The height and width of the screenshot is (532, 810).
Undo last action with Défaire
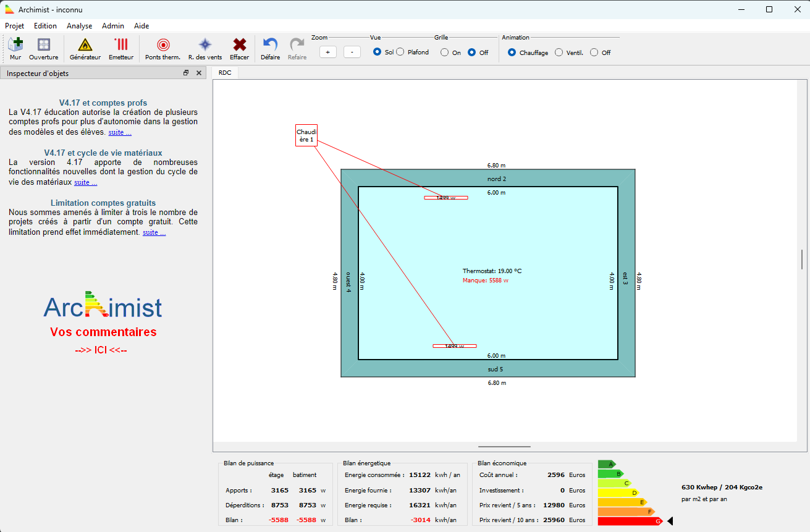[x=270, y=48]
